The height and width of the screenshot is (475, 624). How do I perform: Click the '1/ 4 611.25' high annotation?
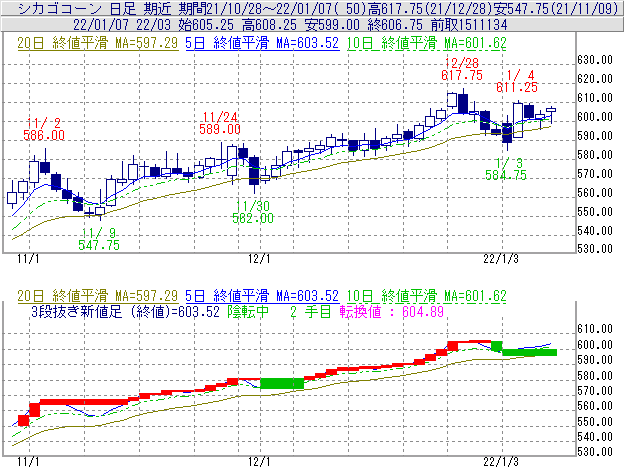517,81
